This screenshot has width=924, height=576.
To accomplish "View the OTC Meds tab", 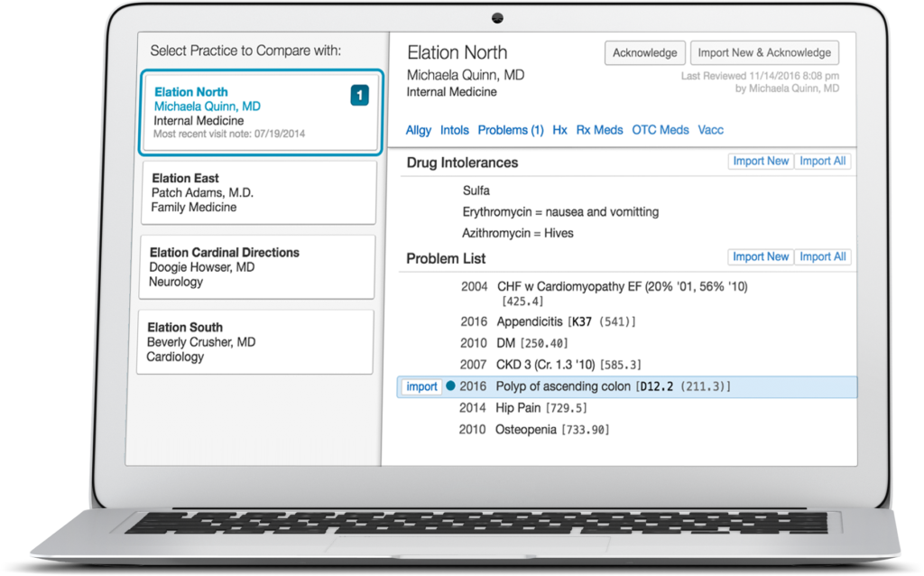I will point(660,130).
